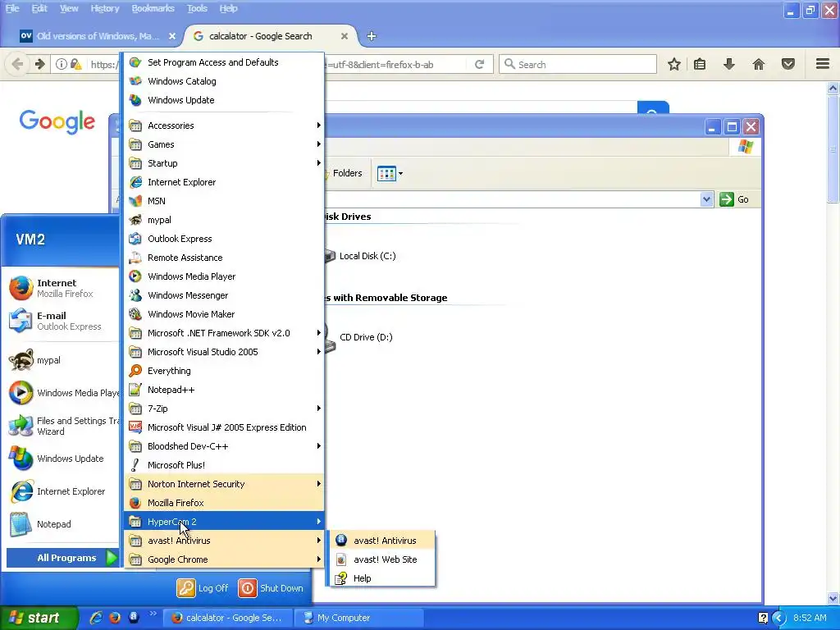Open CD Drive (D:) in My Computer

coord(359,337)
